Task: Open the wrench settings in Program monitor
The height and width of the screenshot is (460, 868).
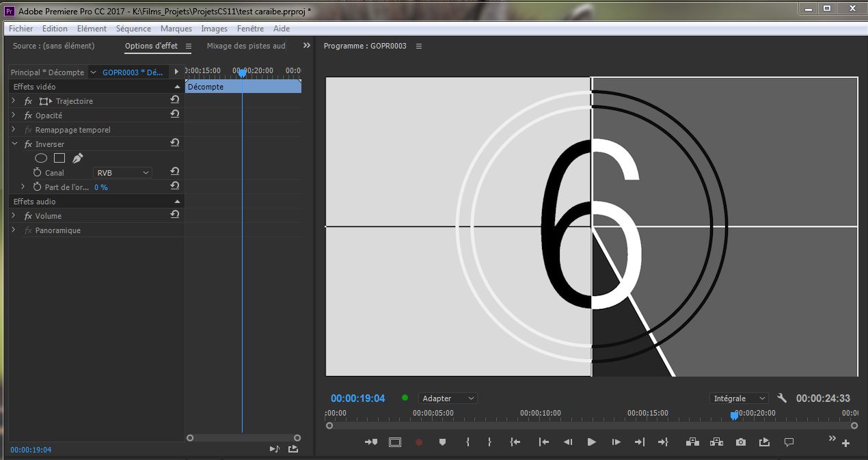Action: click(783, 398)
